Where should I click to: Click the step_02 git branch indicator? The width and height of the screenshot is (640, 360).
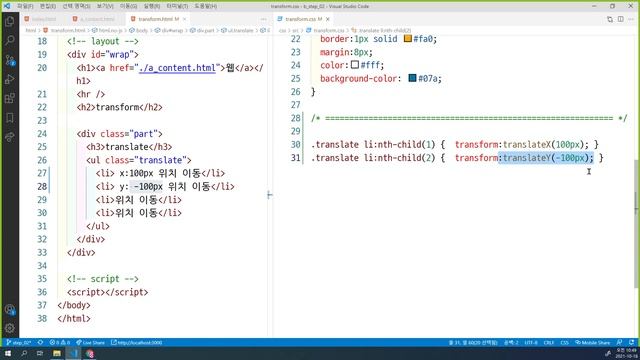[x=19, y=343]
